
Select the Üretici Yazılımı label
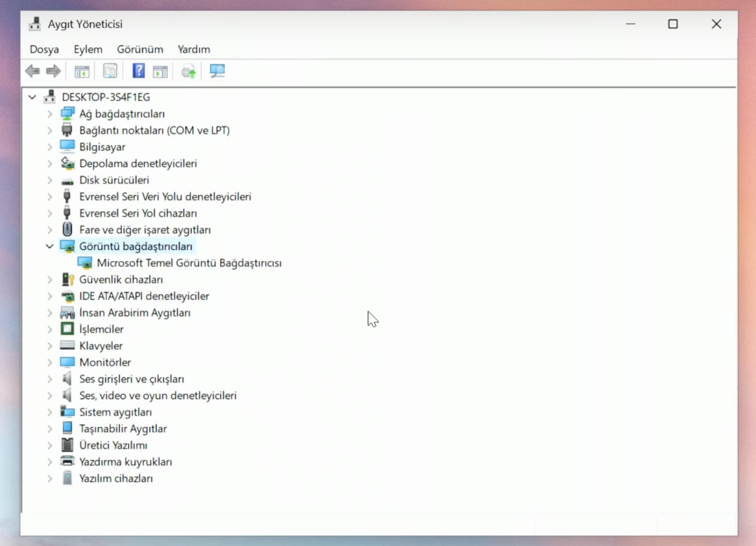pos(113,445)
